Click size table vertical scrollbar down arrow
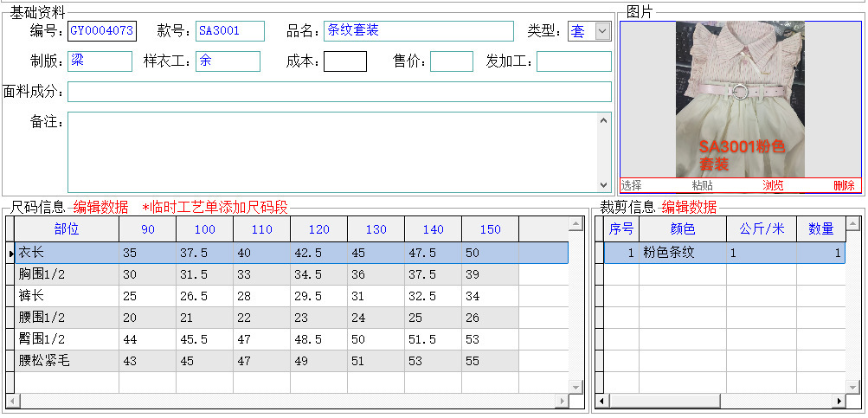This screenshot has width=868, height=418. click(x=576, y=387)
